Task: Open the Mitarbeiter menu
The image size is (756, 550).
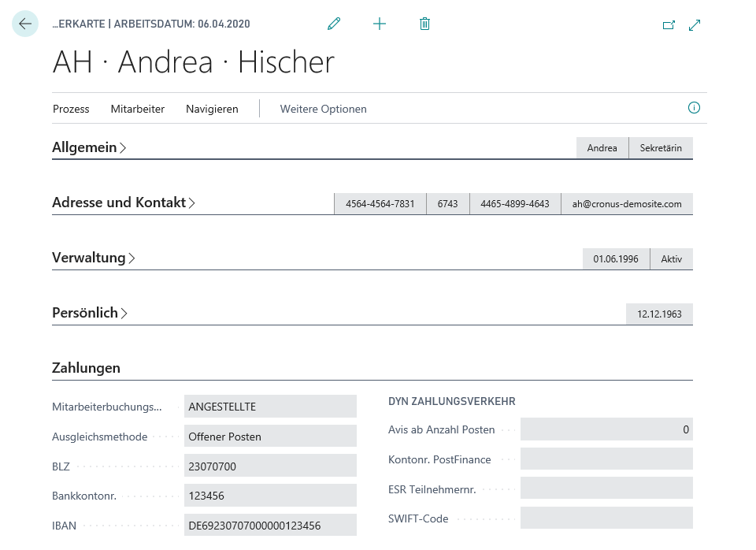Action: [x=138, y=109]
